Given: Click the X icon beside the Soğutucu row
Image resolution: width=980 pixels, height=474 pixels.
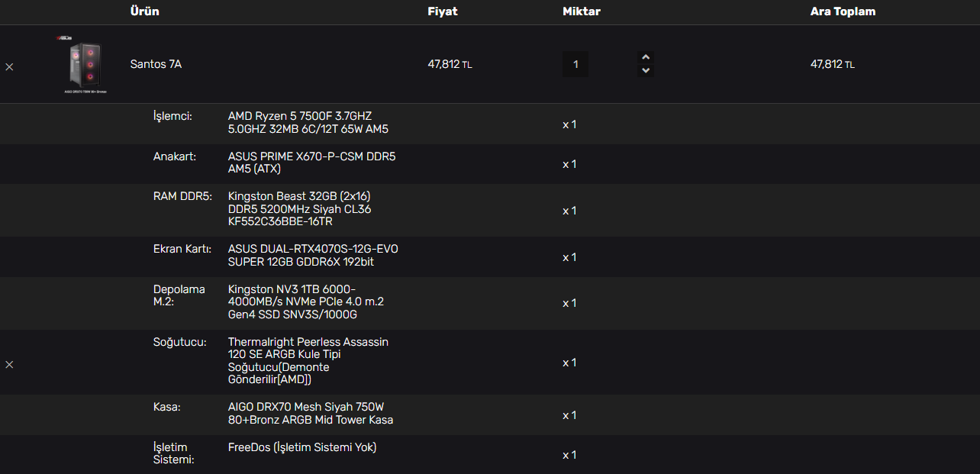Looking at the screenshot, I should pyautogui.click(x=9, y=365).
